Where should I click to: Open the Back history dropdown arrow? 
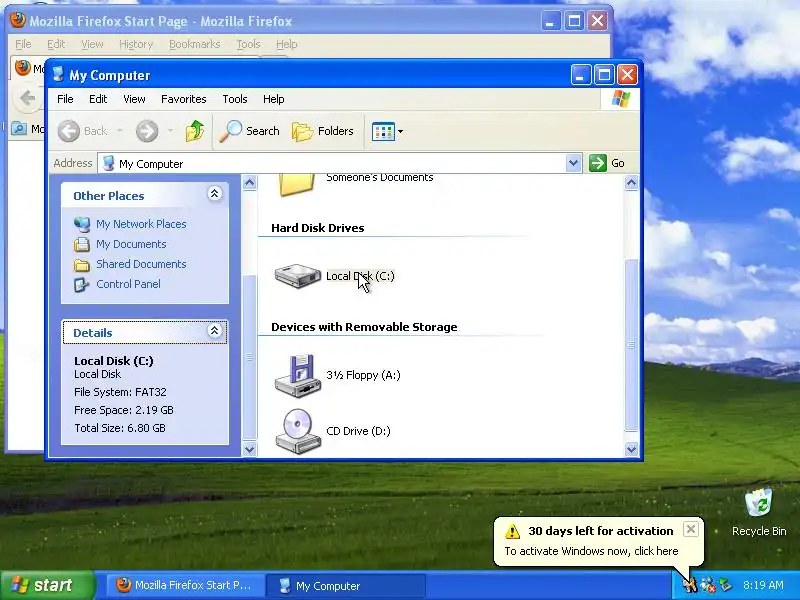click(x=120, y=131)
